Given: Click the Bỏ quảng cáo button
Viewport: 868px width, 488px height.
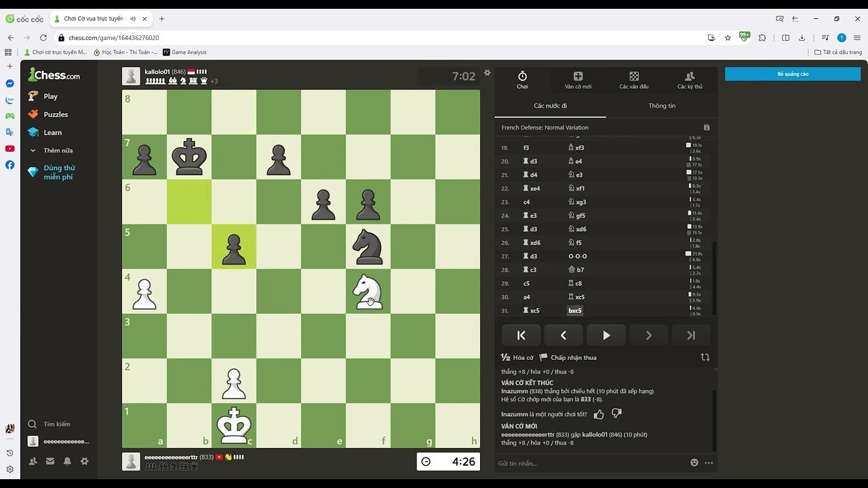Looking at the screenshot, I should pyautogui.click(x=793, y=74).
